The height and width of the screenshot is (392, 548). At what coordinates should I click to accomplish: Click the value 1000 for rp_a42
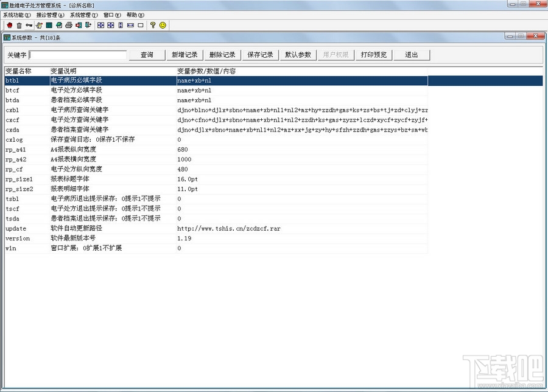pos(302,159)
